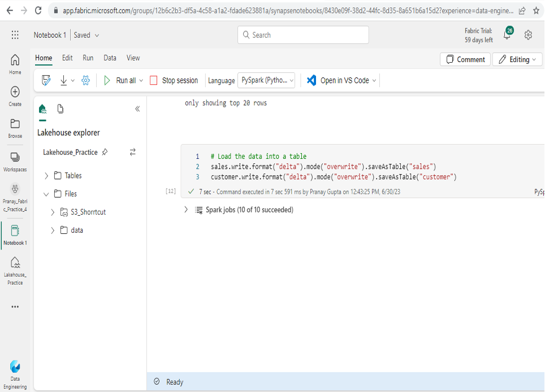Click the notebook edit toolbar icon
Viewport: 545px width, 392px height.
[x=46, y=80]
